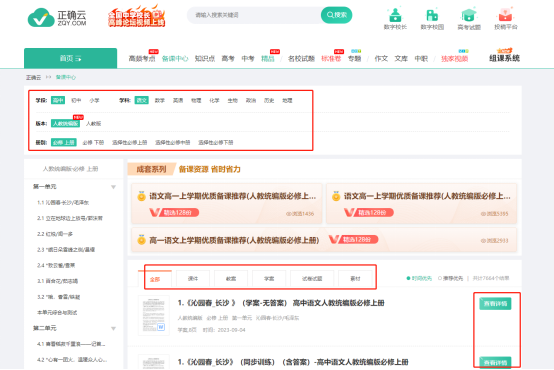Open title 《沁园春_长沙》(同步训练) result
This screenshot has width=554, height=370.
pyautogui.click(x=293, y=362)
